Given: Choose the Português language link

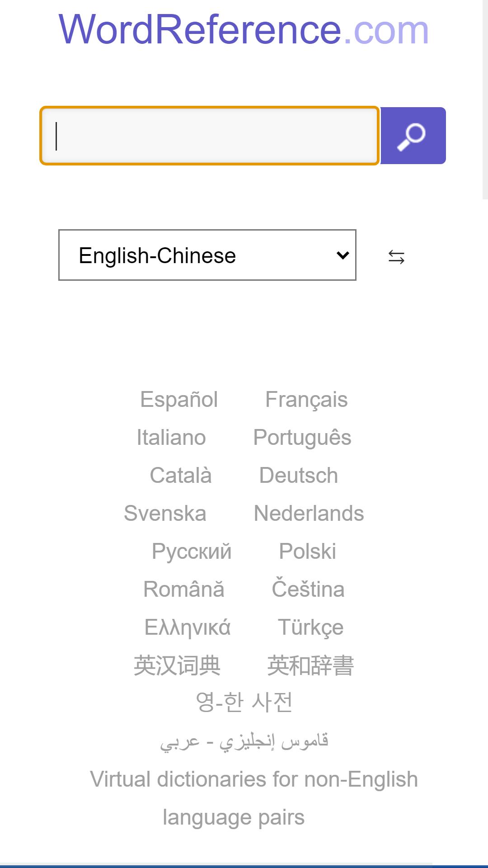Looking at the screenshot, I should [x=302, y=438].
